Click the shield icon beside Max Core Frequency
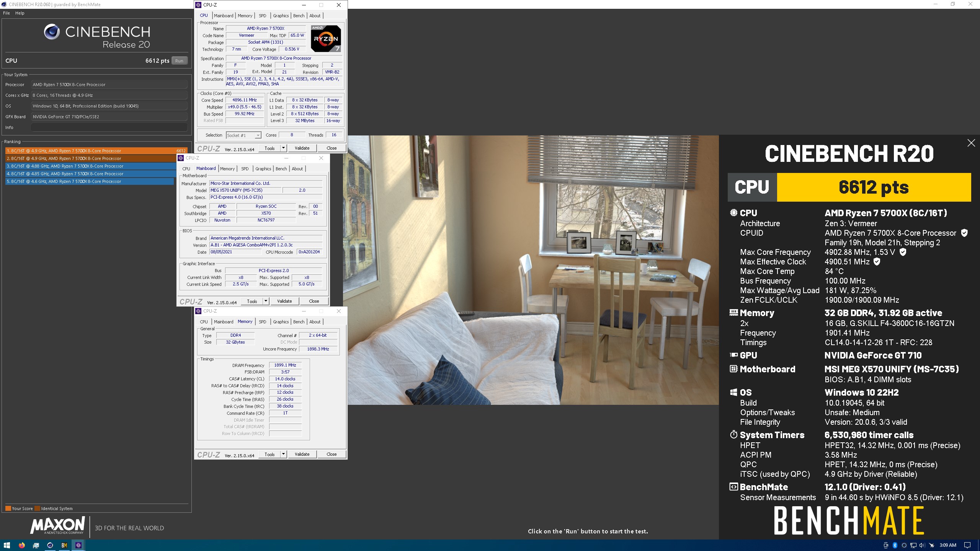This screenshot has height=551, width=980. pyautogui.click(x=903, y=252)
